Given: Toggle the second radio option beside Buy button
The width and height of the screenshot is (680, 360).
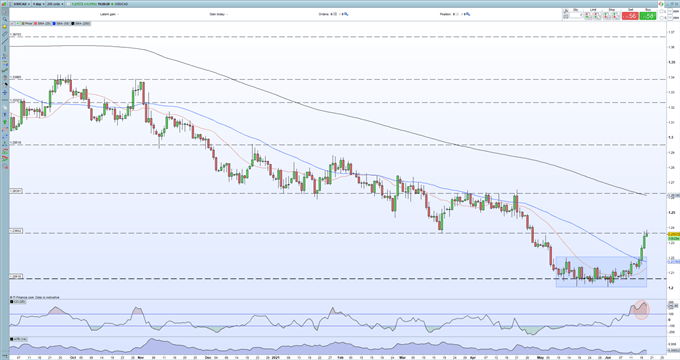Looking at the screenshot, I should (662, 18).
